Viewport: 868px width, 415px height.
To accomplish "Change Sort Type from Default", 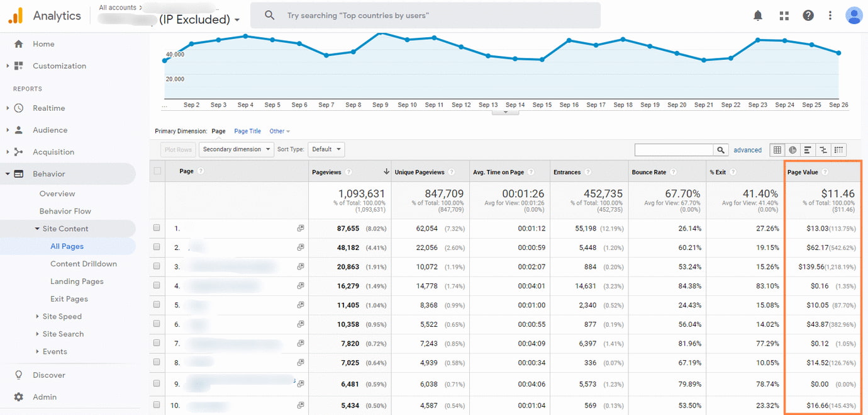I will tap(326, 149).
